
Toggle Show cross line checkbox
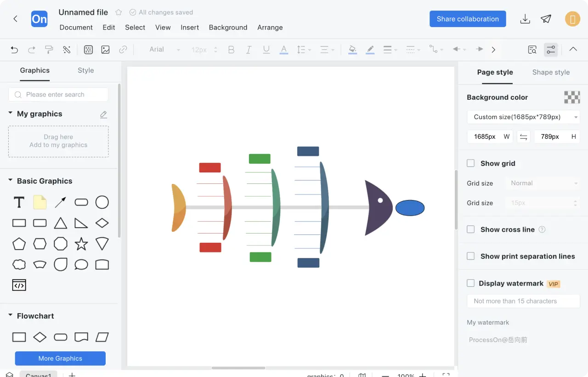click(471, 229)
